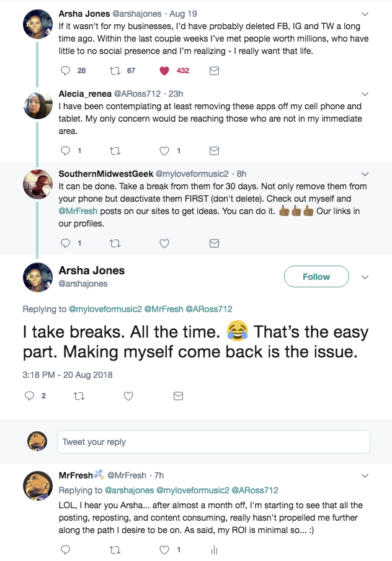This screenshot has height=561, width=392.
Task: Share SouthernMidwestGeek's tweet via message icon
Action: click(214, 243)
